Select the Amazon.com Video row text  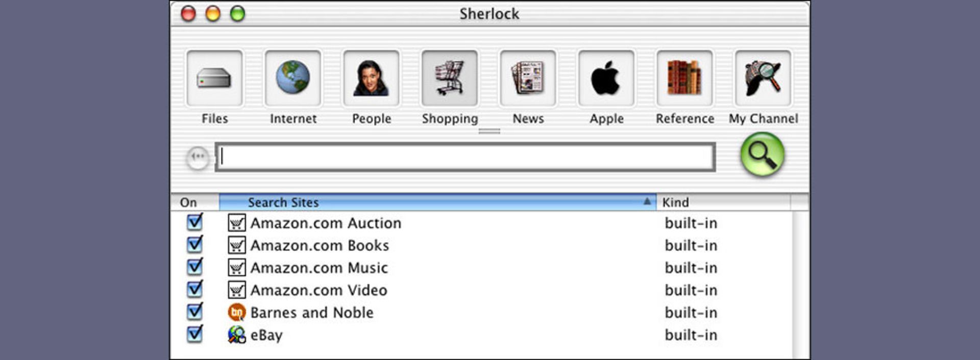click(318, 291)
